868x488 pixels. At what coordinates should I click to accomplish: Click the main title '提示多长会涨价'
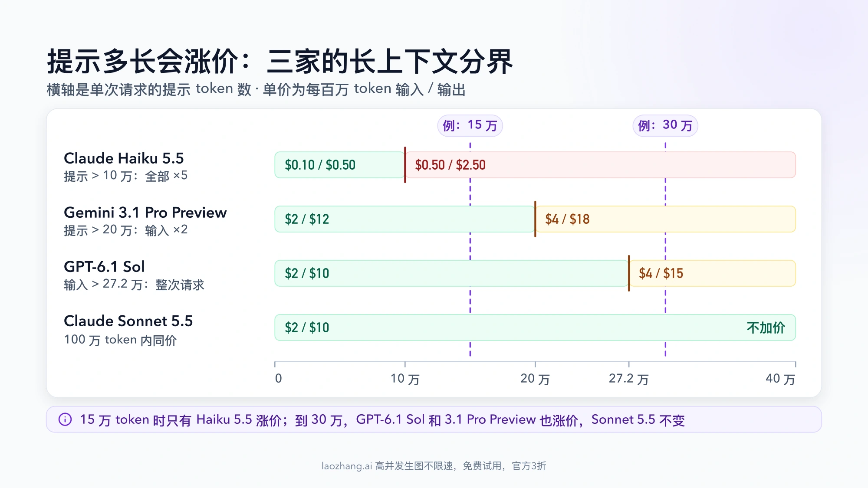280,62
